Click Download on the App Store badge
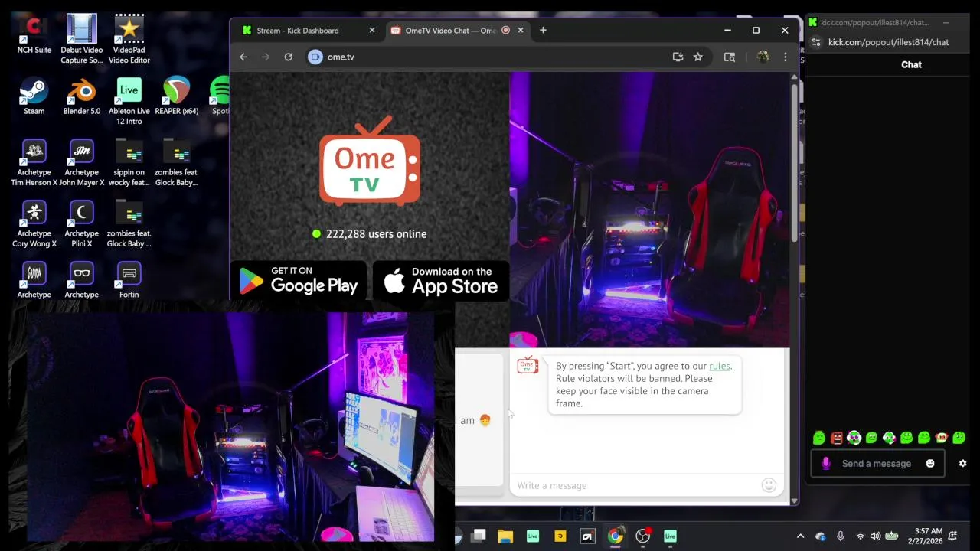Viewport: 980px width, 551px height. (441, 281)
